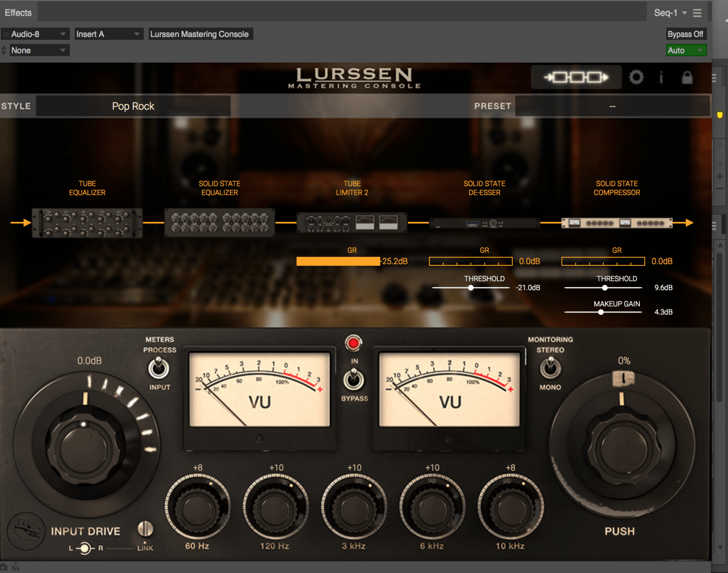Screen dimensions: 728x573
Task: Flip the IN/Bypass toggle switch
Action: [354, 379]
